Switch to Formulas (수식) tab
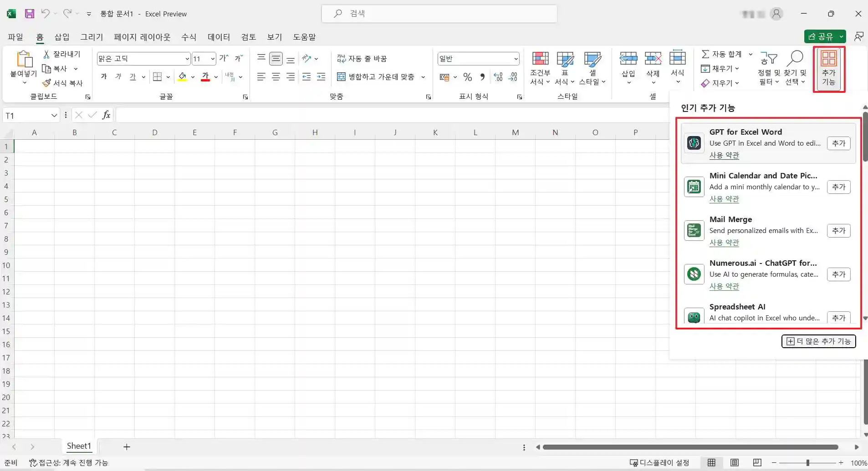The image size is (868, 471). [x=189, y=37]
